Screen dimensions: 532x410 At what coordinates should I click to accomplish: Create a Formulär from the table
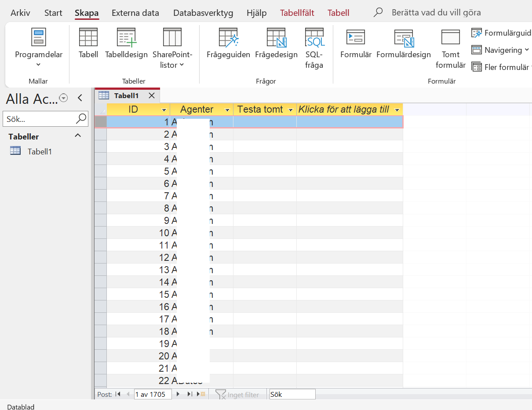point(356,43)
